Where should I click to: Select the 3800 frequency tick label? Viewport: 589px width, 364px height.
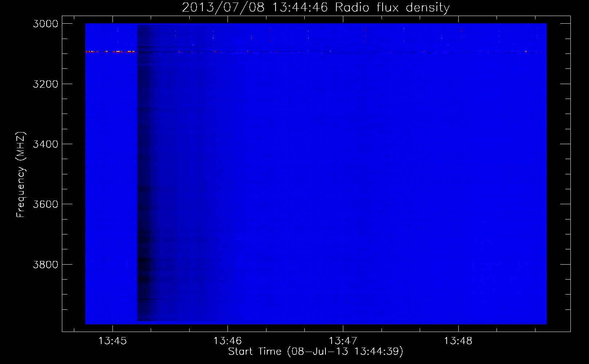46,264
